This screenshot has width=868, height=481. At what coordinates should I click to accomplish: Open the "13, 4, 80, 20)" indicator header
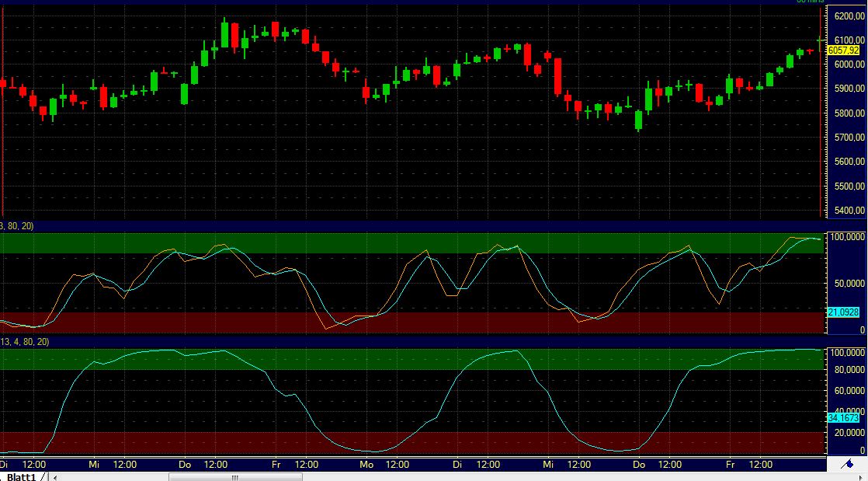(x=25, y=342)
